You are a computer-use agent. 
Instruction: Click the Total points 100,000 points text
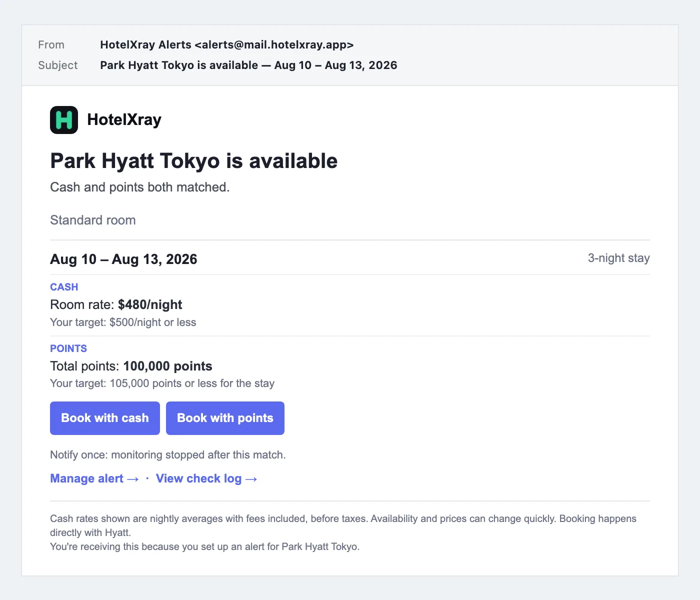pos(131,366)
